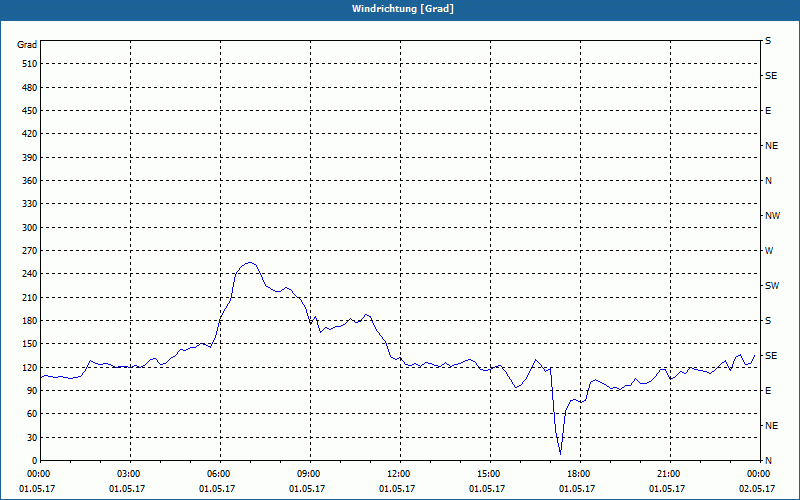This screenshot has height=500, width=800.
Task: Click the 00:00 label above 02.05.17
Action: [757, 474]
